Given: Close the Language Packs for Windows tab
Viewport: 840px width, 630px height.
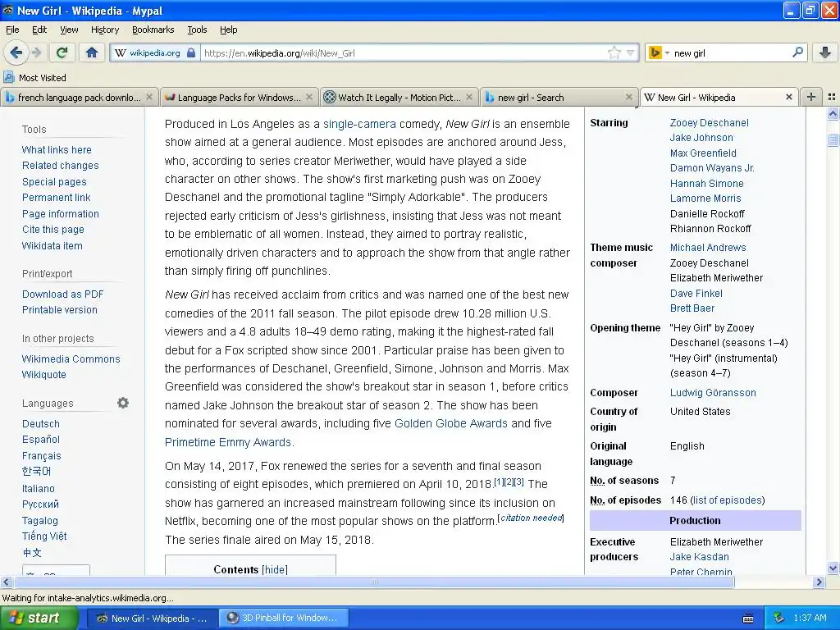Looking at the screenshot, I should (x=309, y=97).
